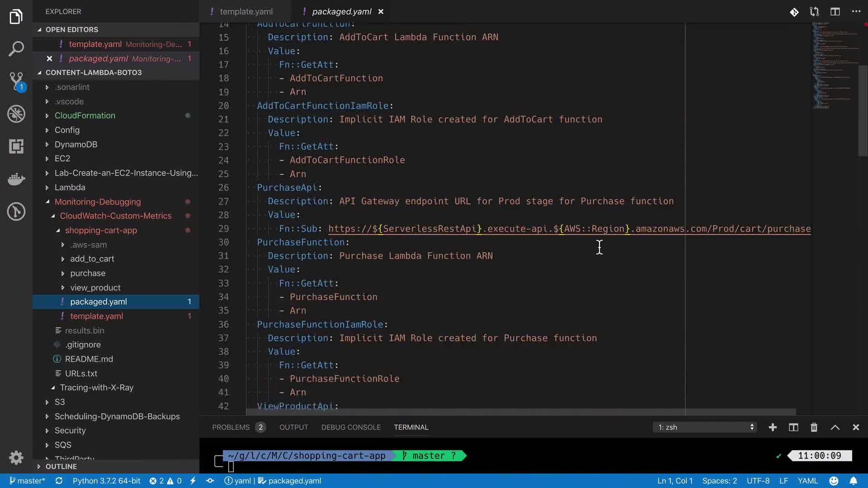Open notifications bell in status bar

click(853, 481)
